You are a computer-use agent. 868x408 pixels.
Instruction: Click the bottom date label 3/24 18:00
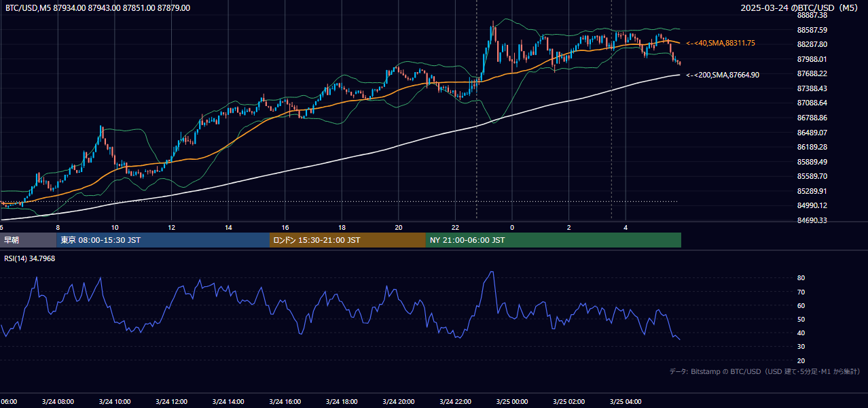click(342, 402)
